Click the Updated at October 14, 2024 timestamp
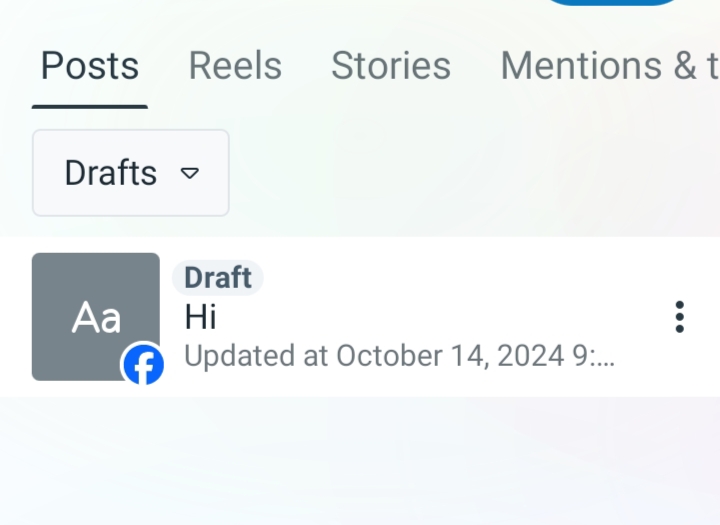This screenshot has width=720, height=525. point(399,356)
